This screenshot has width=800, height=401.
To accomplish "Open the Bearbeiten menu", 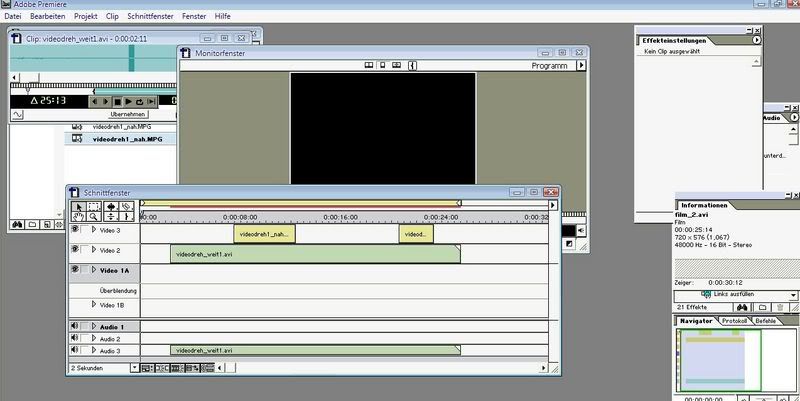I will (47, 16).
